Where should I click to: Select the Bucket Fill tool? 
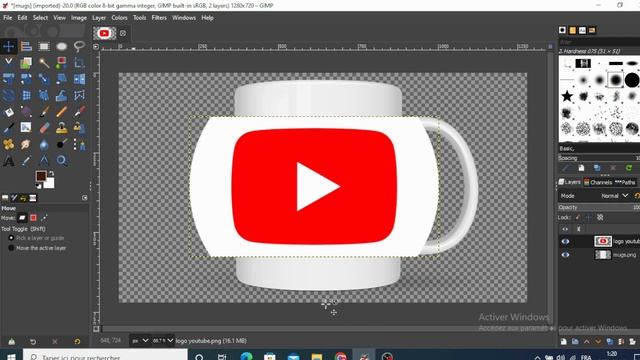click(8, 111)
